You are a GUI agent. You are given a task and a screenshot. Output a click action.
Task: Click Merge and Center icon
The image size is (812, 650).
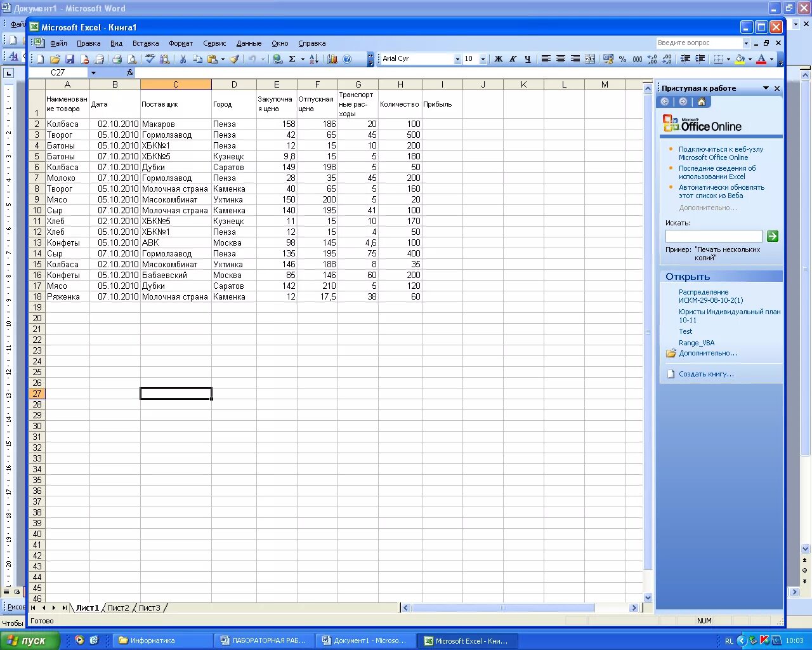coord(590,59)
